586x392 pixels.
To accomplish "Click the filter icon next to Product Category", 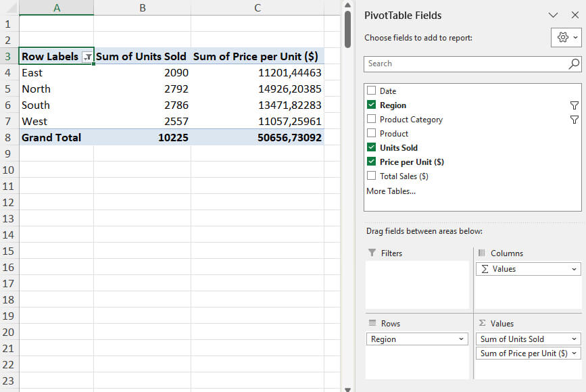I will 574,120.
